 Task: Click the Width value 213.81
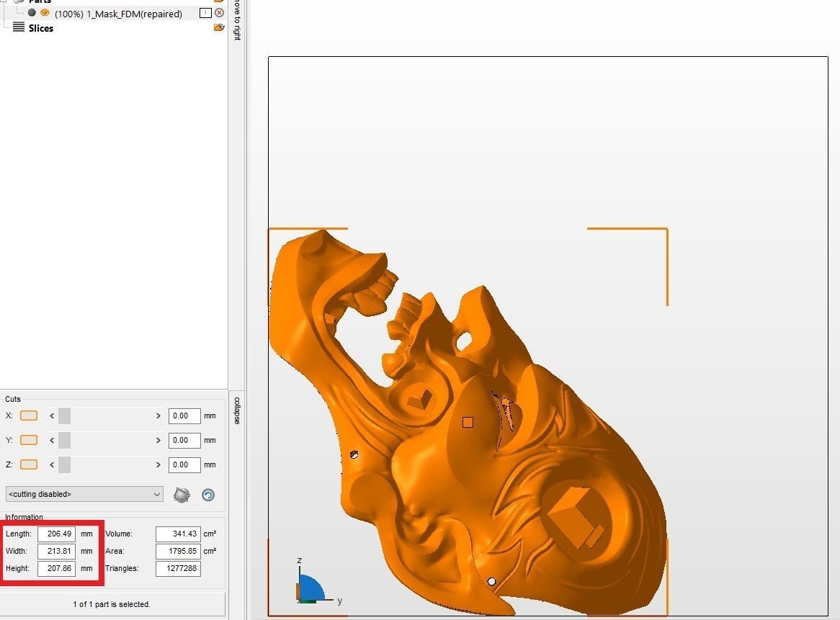[x=56, y=551]
